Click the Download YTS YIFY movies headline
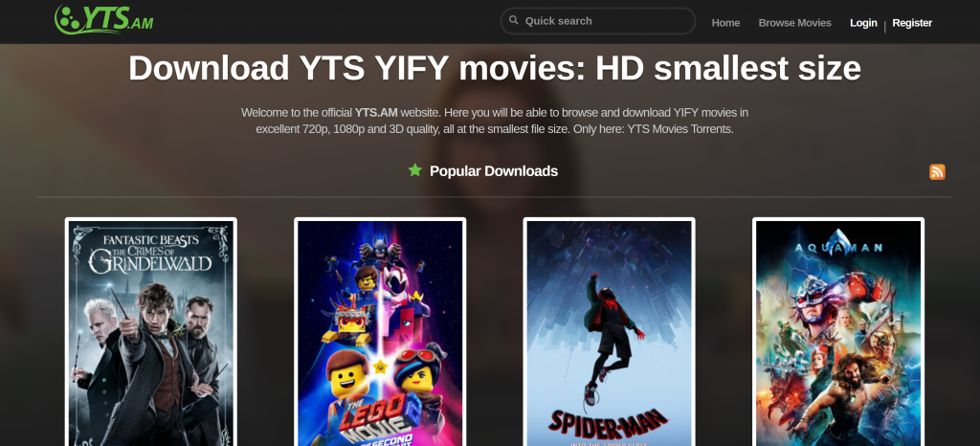This screenshot has width=980, height=446. point(495,68)
